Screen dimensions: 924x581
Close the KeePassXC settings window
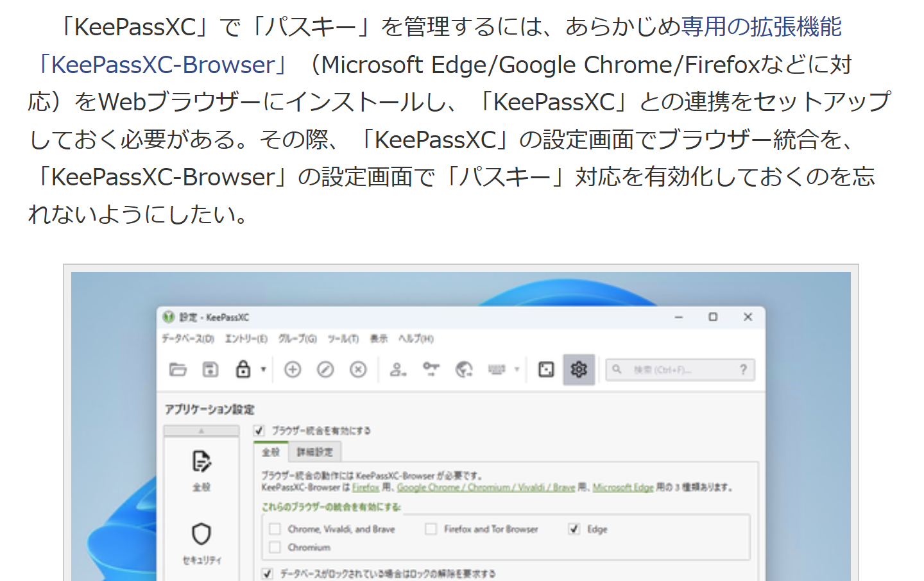coord(748,317)
